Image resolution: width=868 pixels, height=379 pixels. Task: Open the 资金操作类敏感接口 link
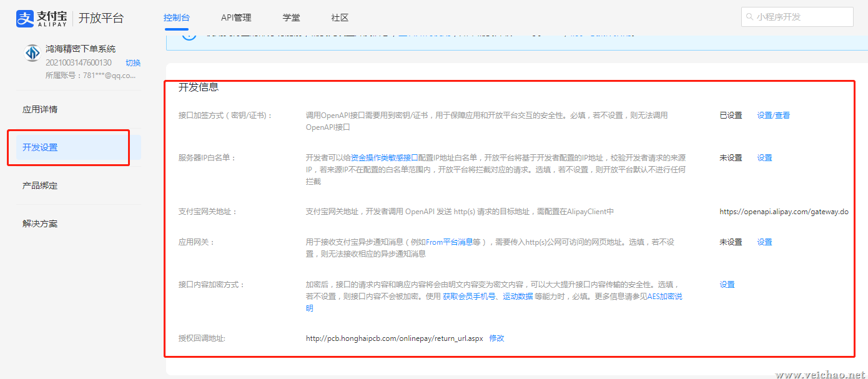pos(384,157)
